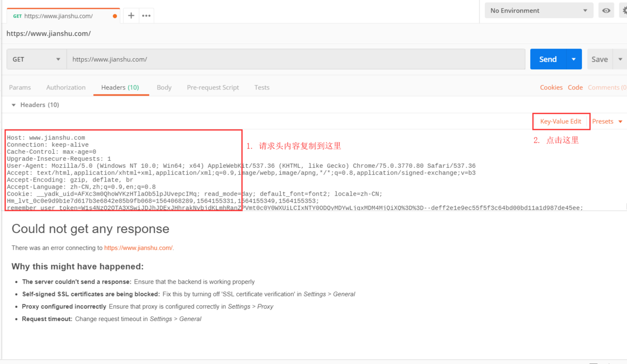
Task: Open a new request tab with plus icon
Action: (x=131, y=16)
